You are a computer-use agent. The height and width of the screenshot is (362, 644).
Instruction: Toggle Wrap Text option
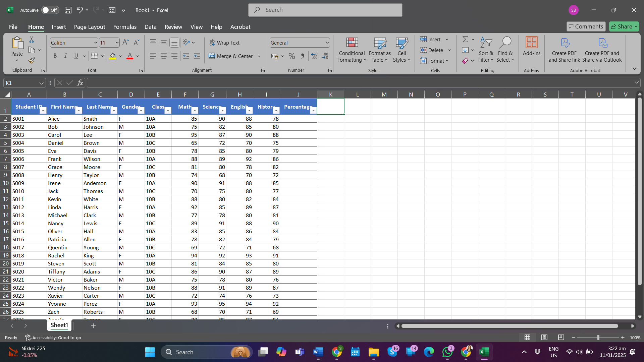click(x=224, y=43)
